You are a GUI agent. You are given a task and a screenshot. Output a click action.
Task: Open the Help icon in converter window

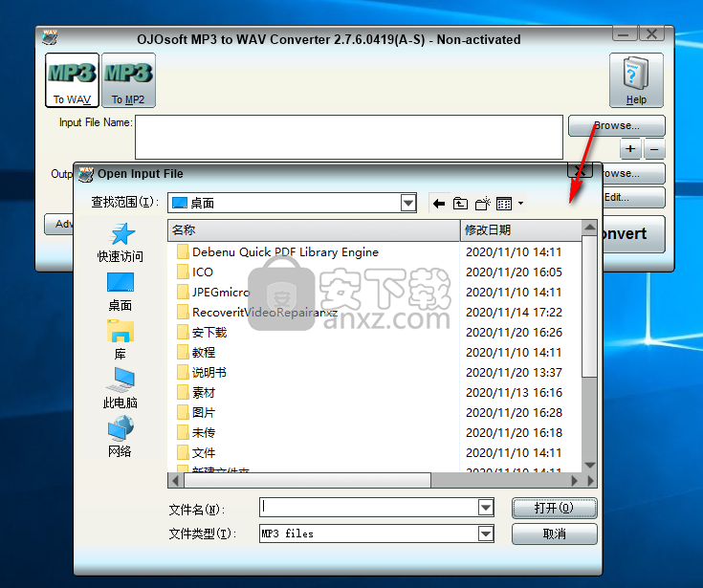coord(636,80)
